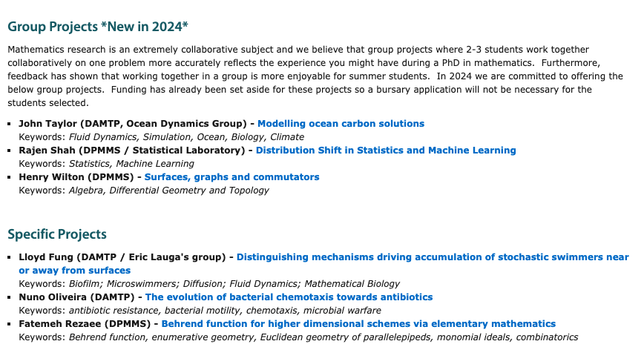Click the Group Projects *New in 2024* heading
Viewport: 644px width, 344px height.
tap(98, 26)
